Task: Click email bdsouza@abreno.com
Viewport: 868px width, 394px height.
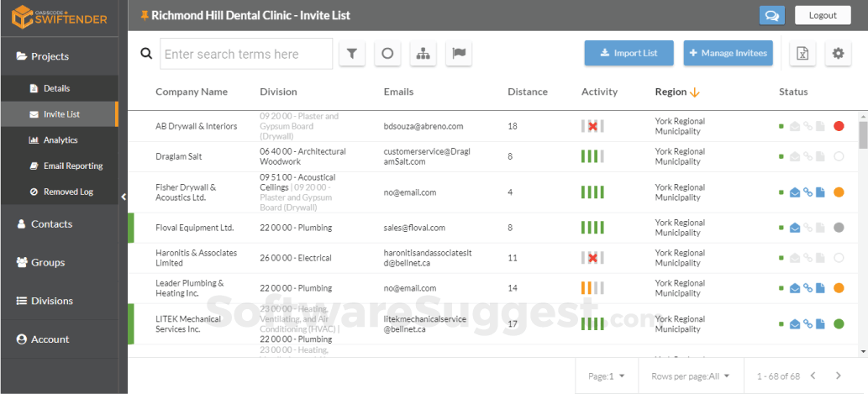Action: click(423, 126)
